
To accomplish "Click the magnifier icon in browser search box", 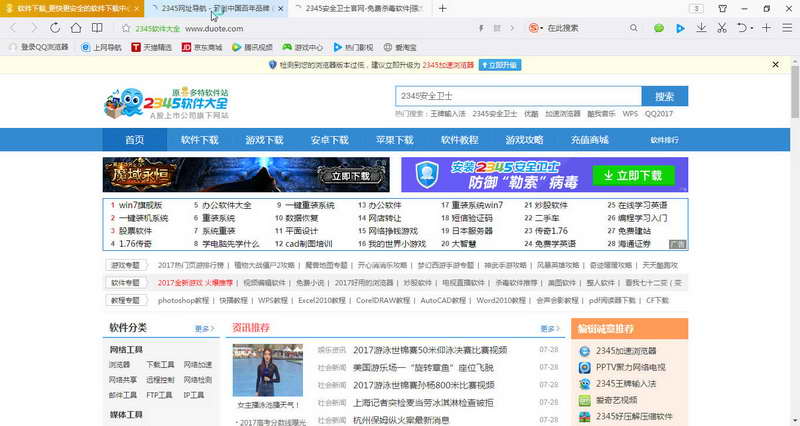I will [633, 28].
